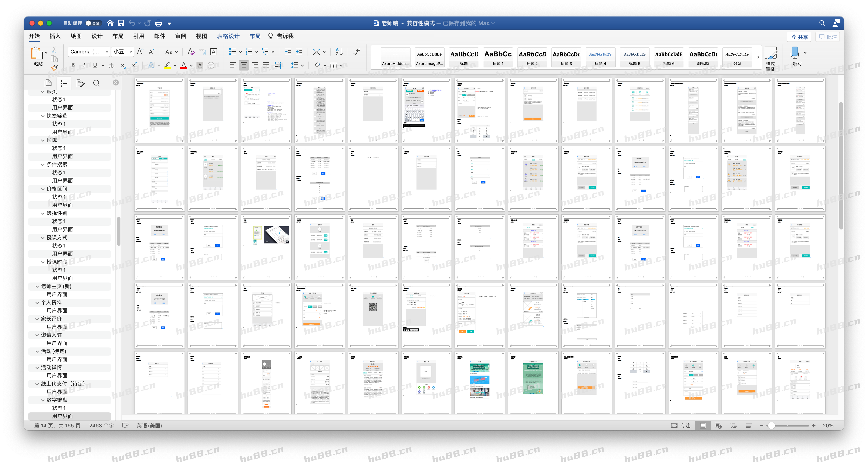
Task: Click the document vertical scrollbar
Action: 841,165
